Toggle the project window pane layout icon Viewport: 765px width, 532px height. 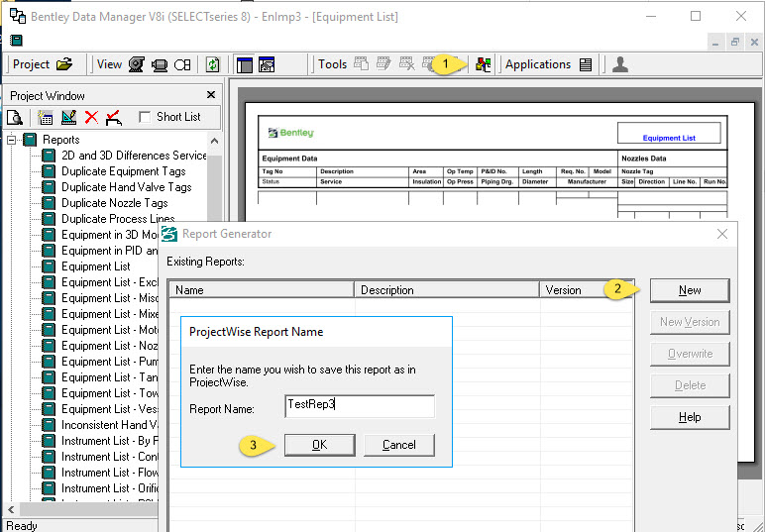click(245, 64)
